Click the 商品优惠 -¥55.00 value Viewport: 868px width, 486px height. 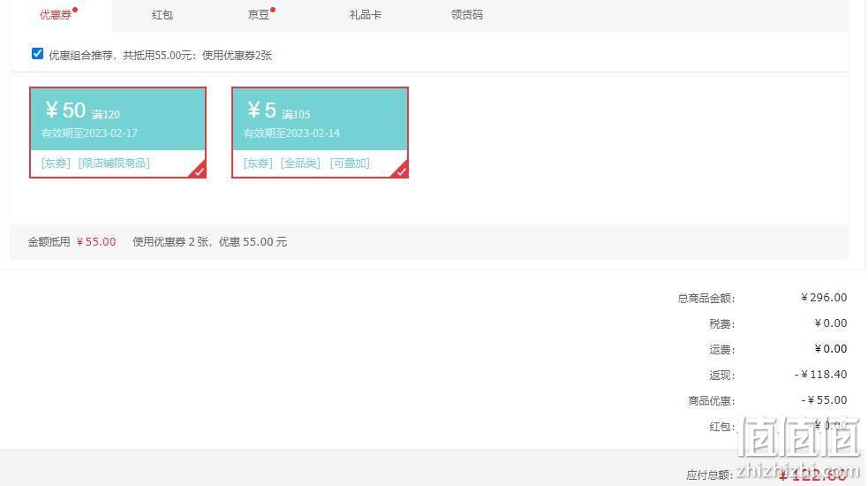point(824,400)
